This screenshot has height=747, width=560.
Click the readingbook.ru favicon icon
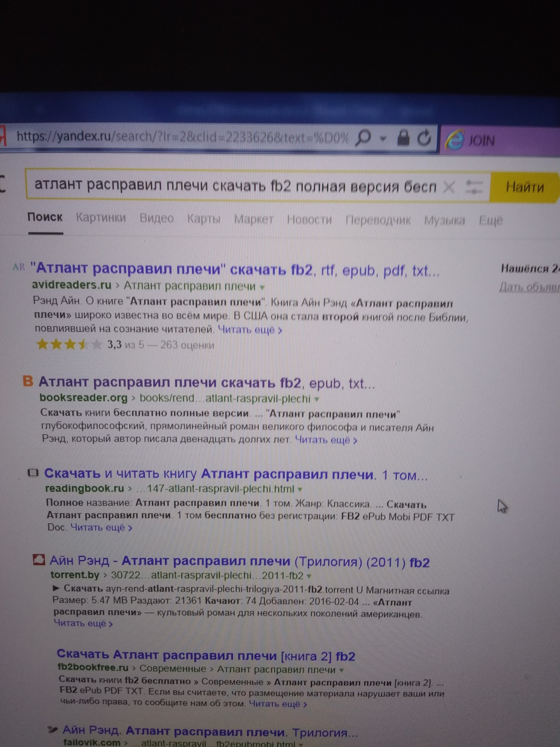tap(33, 473)
